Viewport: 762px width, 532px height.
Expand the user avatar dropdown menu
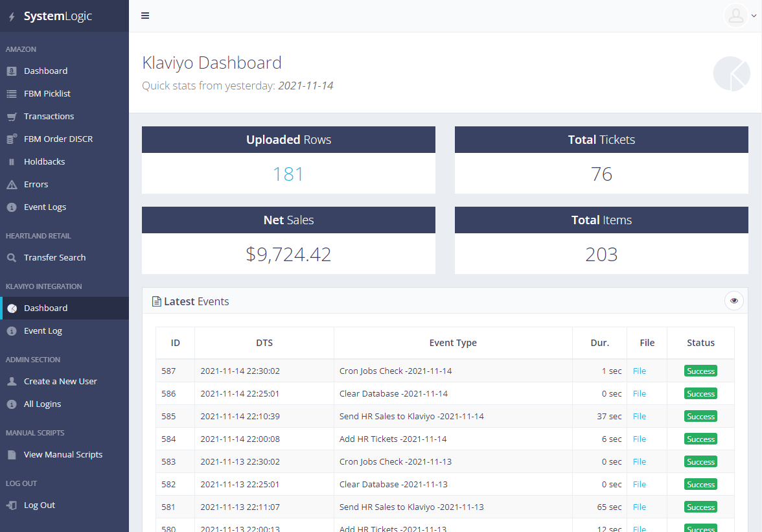tap(739, 16)
